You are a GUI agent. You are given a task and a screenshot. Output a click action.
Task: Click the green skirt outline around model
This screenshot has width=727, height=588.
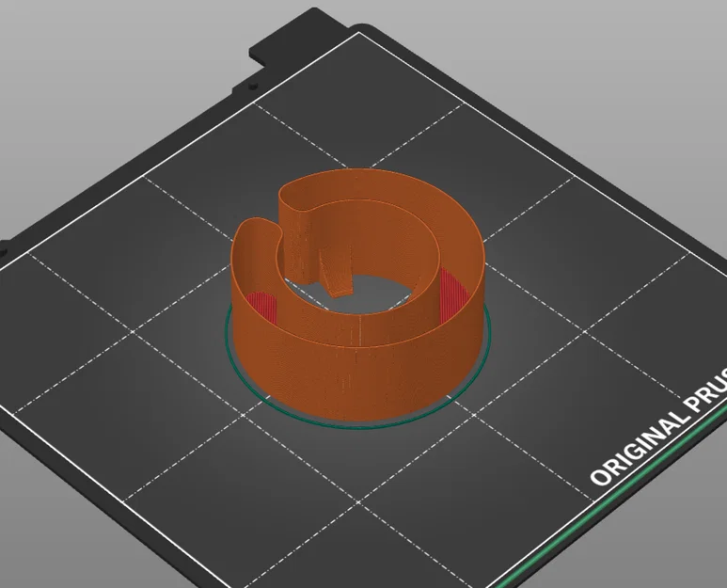click(357, 427)
